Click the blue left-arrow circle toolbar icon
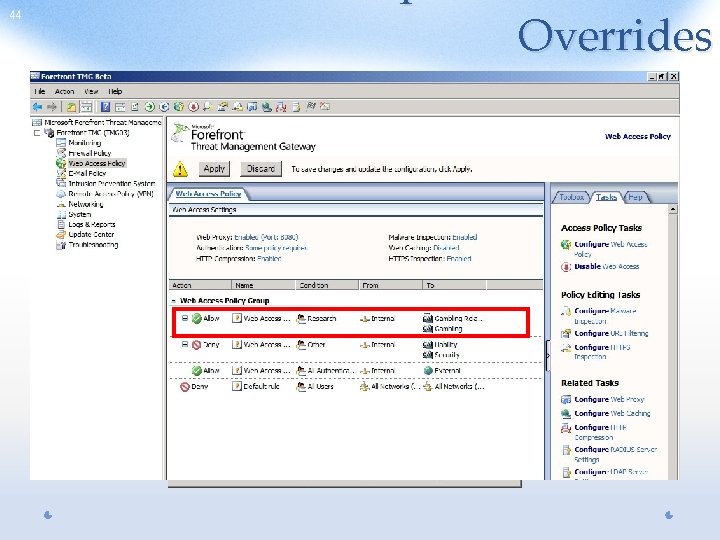 click(x=164, y=107)
